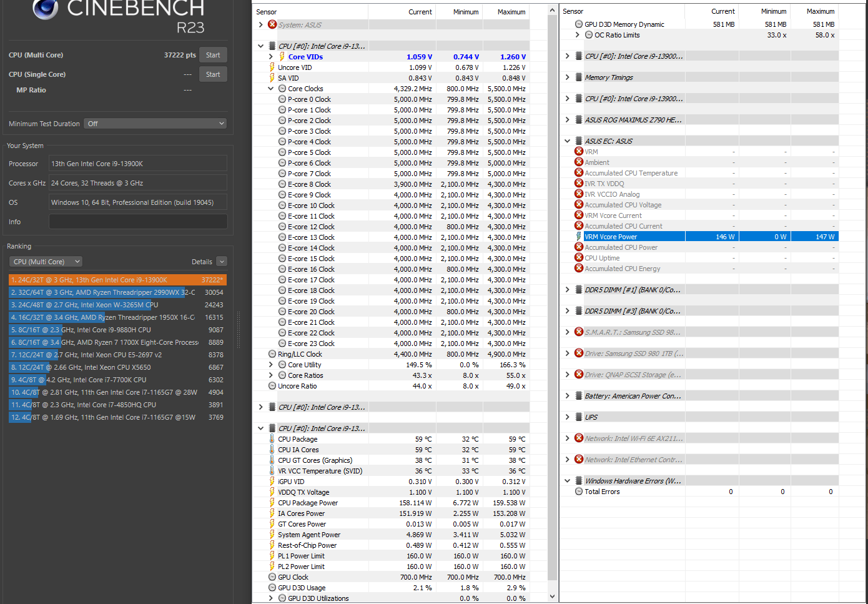Click the 37222 pts multi core score

[x=180, y=55]
